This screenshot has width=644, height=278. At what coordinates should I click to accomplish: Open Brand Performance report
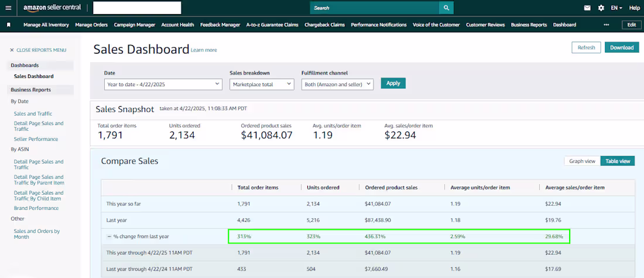(x=36, y=208)
